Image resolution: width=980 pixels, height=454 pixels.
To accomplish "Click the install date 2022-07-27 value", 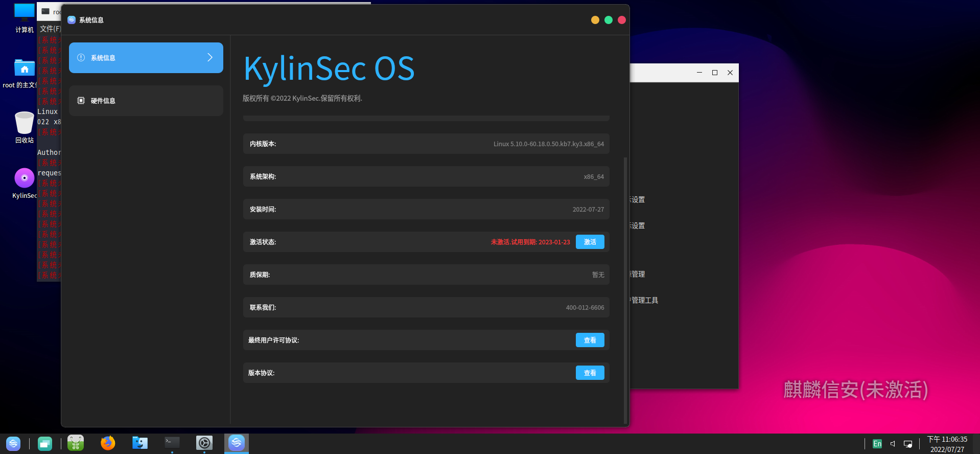I will 588,210.
